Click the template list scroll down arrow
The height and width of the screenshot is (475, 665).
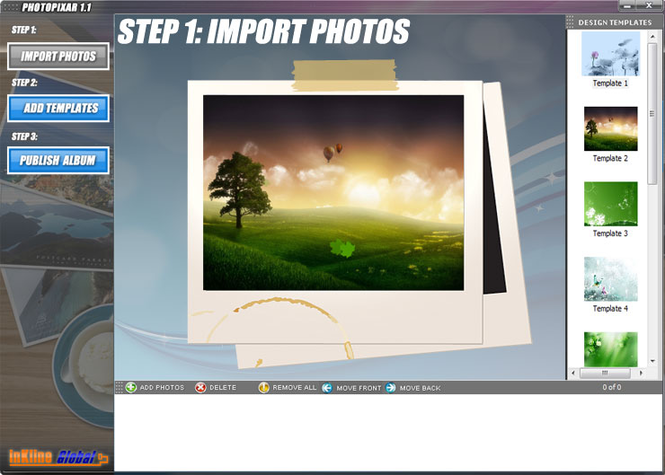coord(653,361)
